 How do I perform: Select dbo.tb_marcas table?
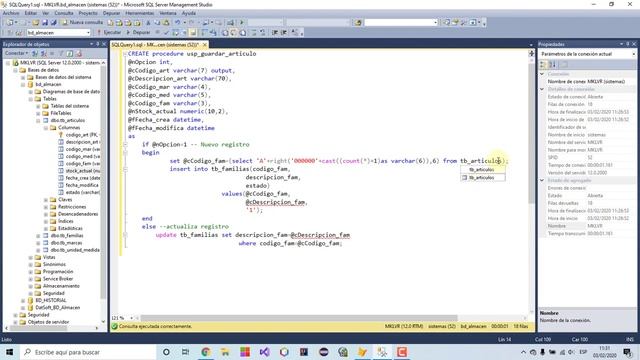pos(66,243)
